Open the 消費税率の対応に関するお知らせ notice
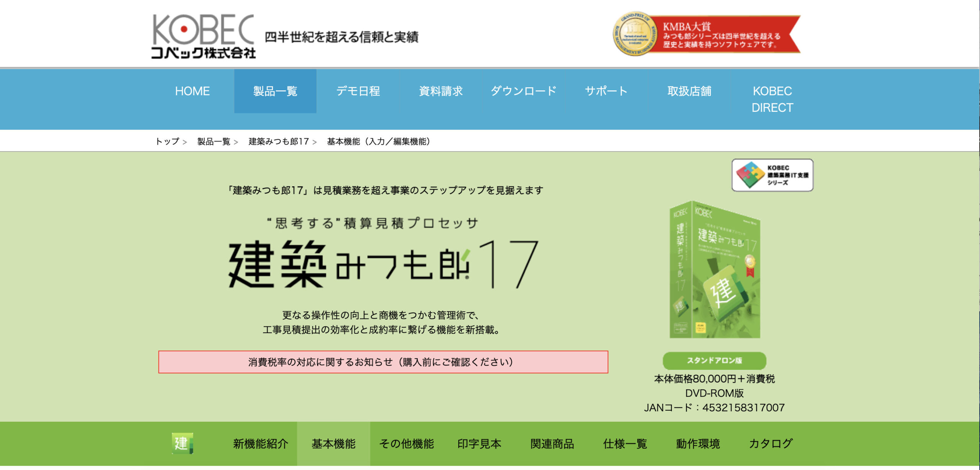The height and width of the screenshot is (470, 980). tap(383, 362)
